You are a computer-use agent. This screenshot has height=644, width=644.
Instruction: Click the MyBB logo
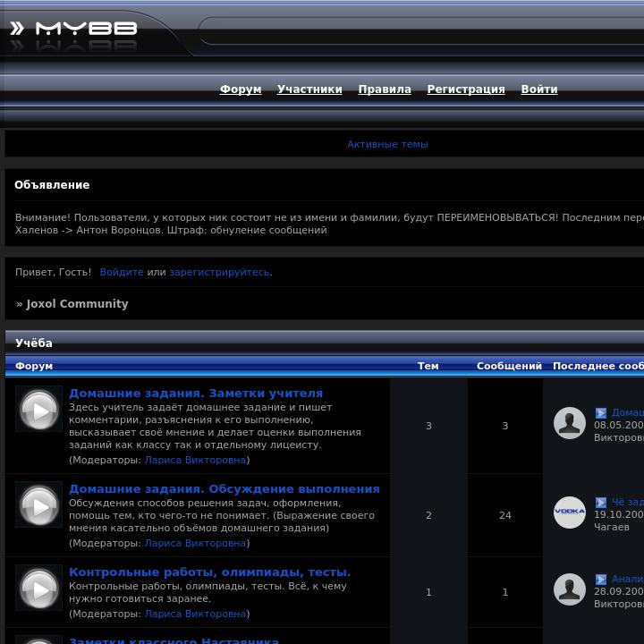[74, 29]
